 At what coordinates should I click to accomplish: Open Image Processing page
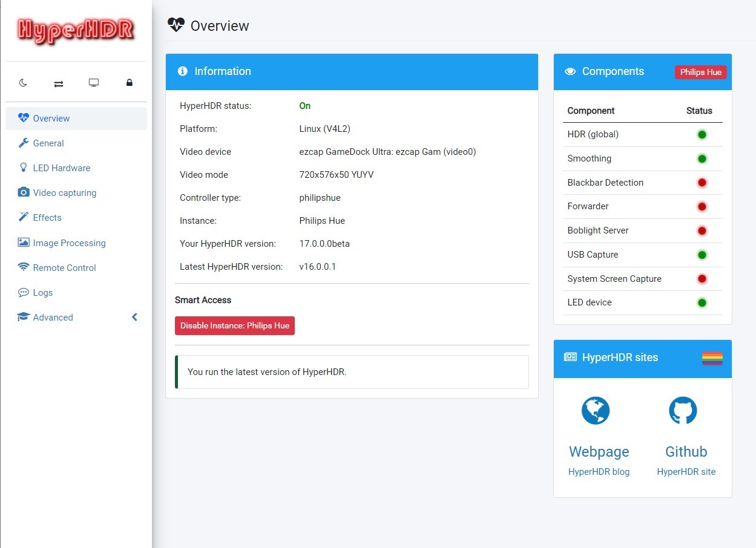tap(76, 243)
